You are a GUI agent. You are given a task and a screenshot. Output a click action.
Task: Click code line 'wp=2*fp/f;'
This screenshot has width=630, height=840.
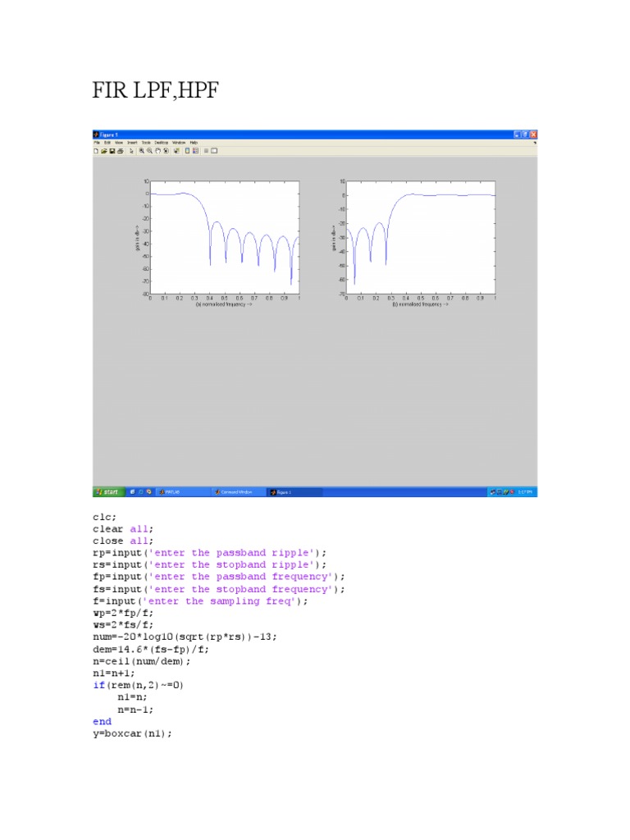pyautogui.click(x=123, y=613)
